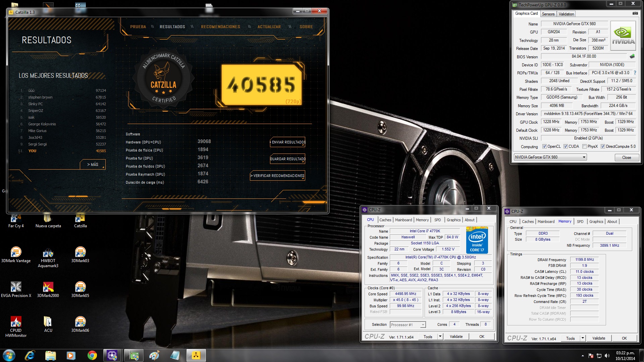Screen dimensions: 644x362
Task: Select the YOU 40585 leaderboard row
Action: tap(63, 151)
